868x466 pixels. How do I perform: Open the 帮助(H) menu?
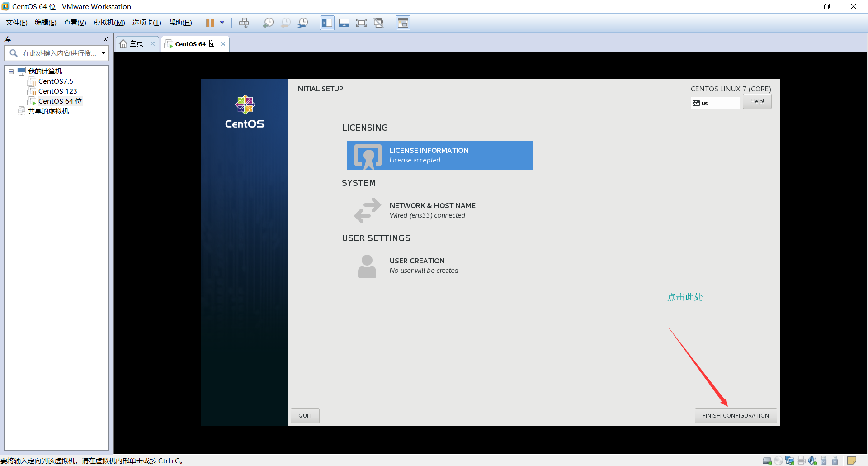tap(180, 23)
